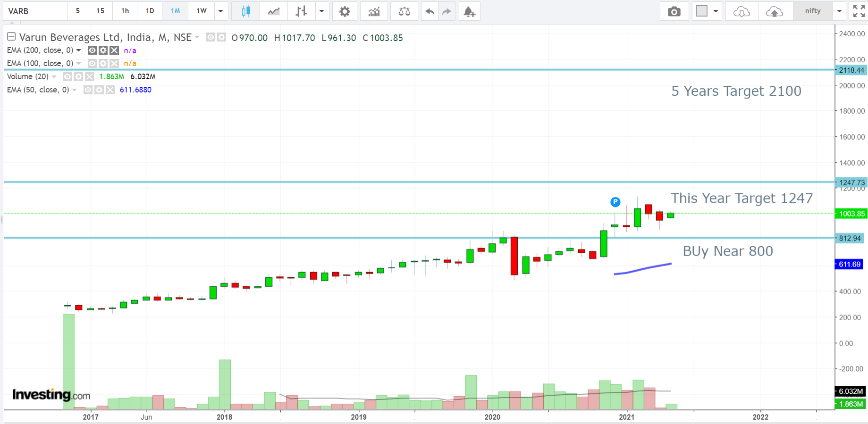Open settings gear for Volume indicator

(x=78, y=76)
